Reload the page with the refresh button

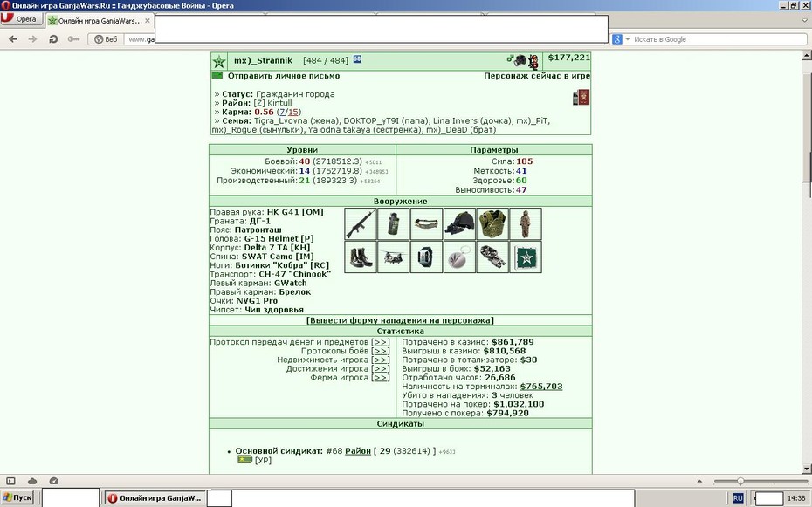coord(52,38)
